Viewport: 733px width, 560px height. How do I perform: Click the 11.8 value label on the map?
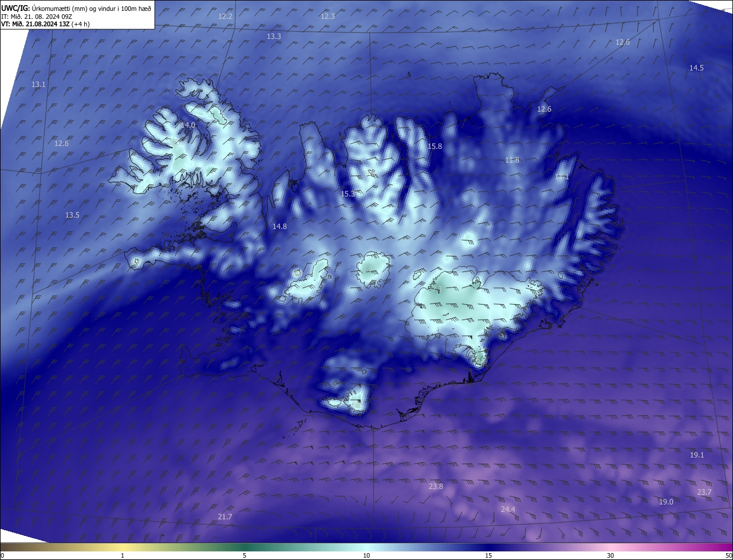tap(512, 160)
